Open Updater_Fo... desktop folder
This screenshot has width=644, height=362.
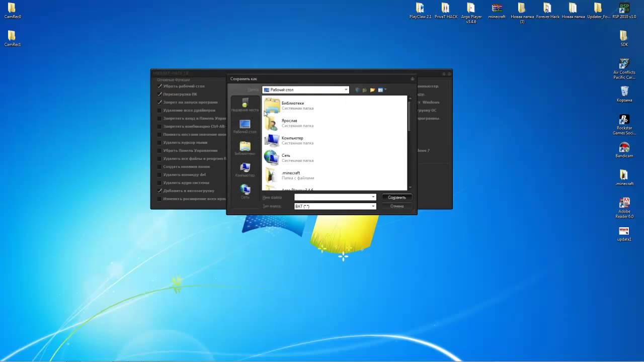pos(598,11)
